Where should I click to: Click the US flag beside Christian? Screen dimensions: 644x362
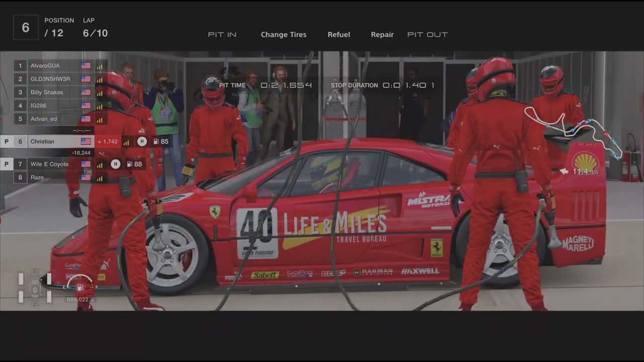[x=86, y=142]
